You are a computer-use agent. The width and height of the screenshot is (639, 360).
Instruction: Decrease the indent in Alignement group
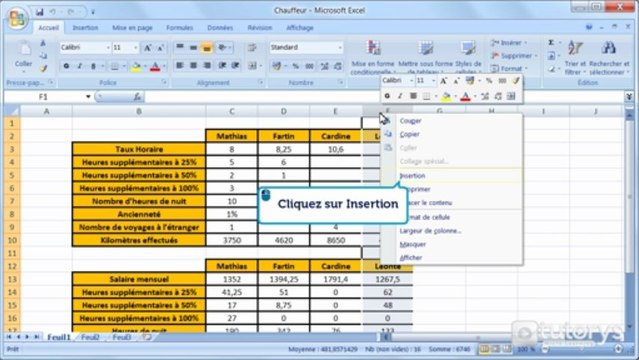point(222,66)
